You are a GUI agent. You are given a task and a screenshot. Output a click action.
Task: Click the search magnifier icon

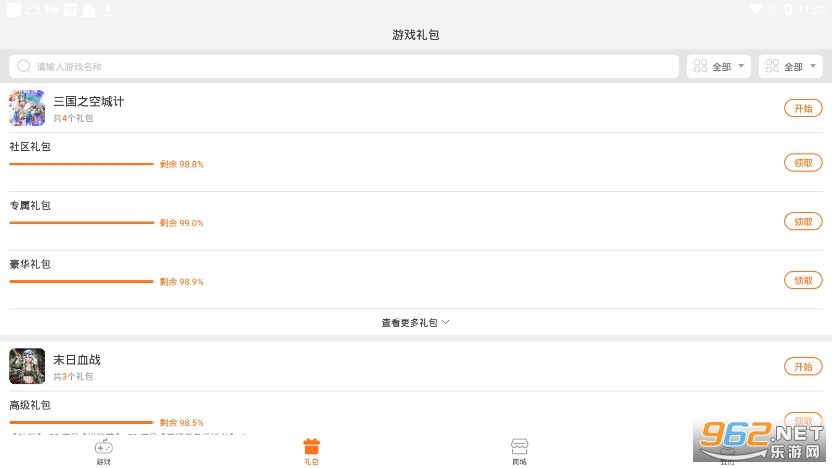tap(23, 67)
